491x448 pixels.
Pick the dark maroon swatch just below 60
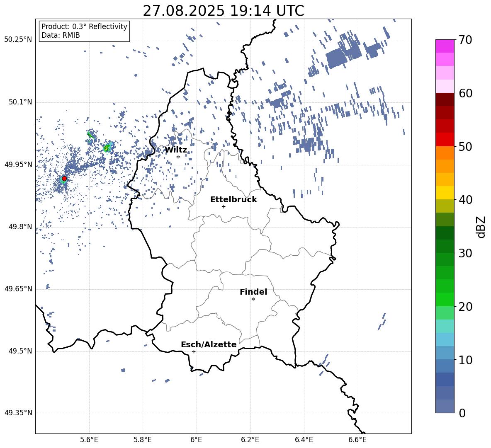445,99
